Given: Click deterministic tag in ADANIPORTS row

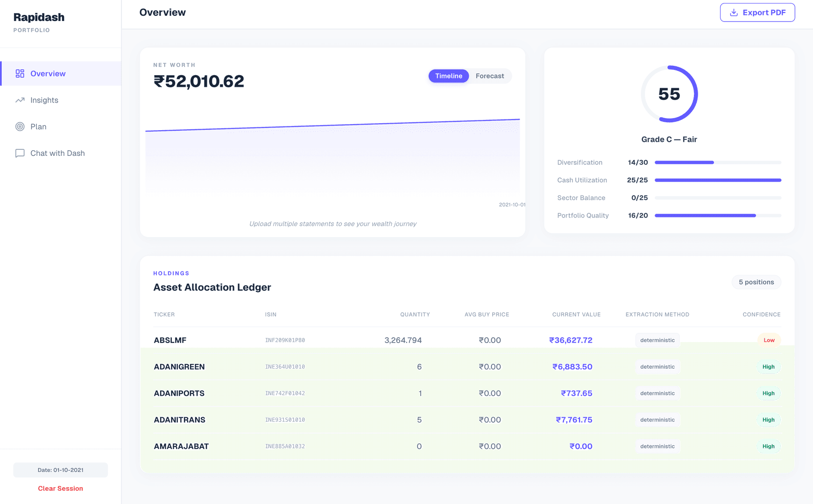Looking at the screenshot, I should 657,394.
